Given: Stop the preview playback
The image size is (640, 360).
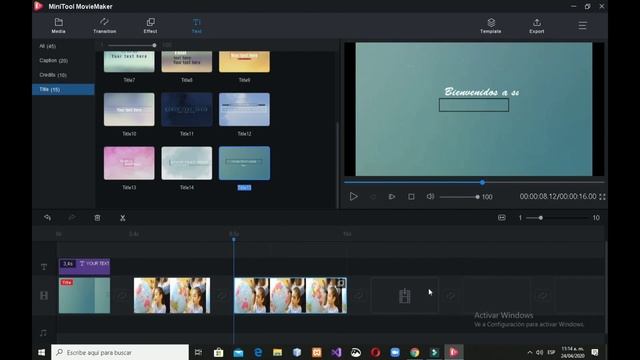Looking at the screenshot, I should point(411,197).
